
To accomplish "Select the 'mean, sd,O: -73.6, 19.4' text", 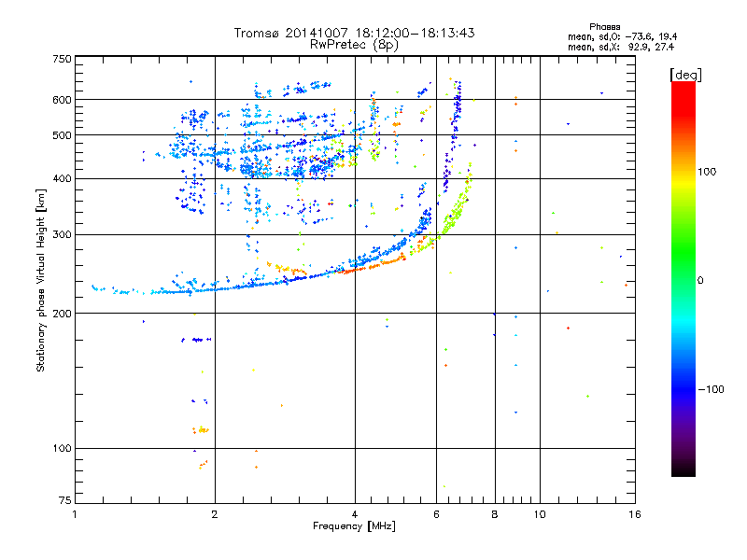I will 622,36.
